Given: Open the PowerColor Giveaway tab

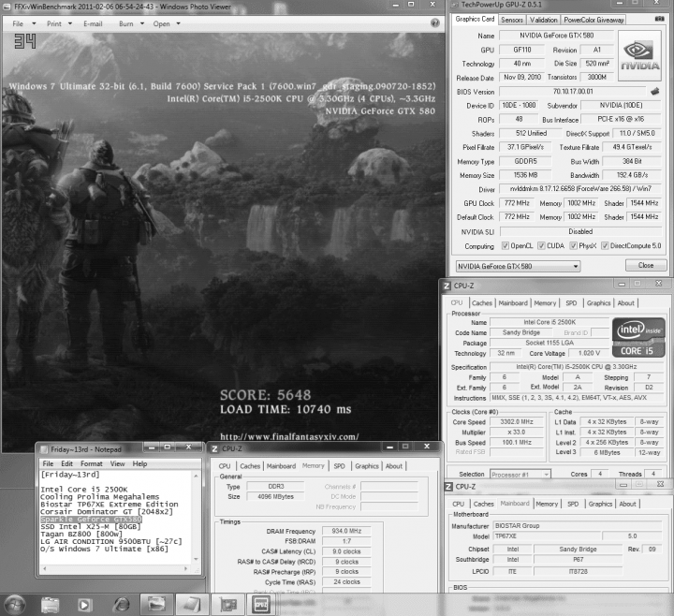Looking at the screenshot, I should point(593,20).
